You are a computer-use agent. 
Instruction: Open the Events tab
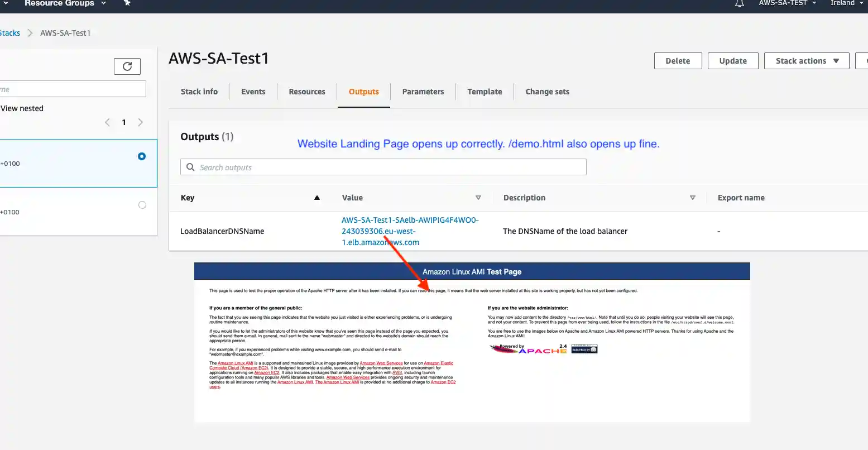[253, 92]
